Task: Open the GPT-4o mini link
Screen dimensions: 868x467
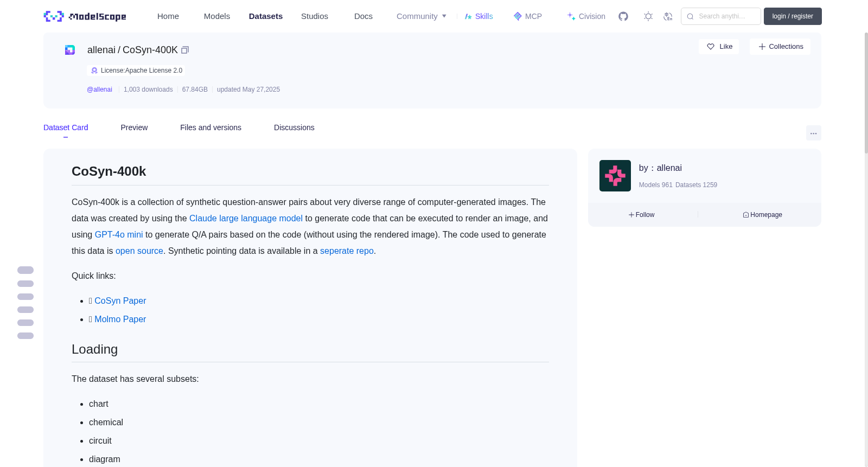Action: (119, 234)
